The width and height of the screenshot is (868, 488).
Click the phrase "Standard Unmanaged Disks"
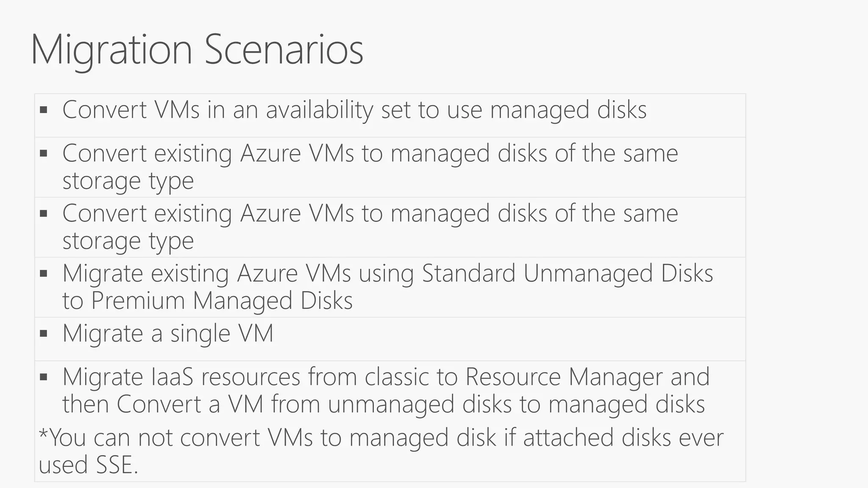point(568,273)
